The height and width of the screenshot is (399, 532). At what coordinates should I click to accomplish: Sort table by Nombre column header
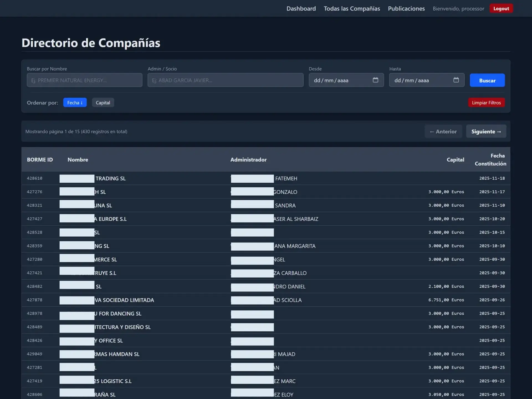click(78, 159)
